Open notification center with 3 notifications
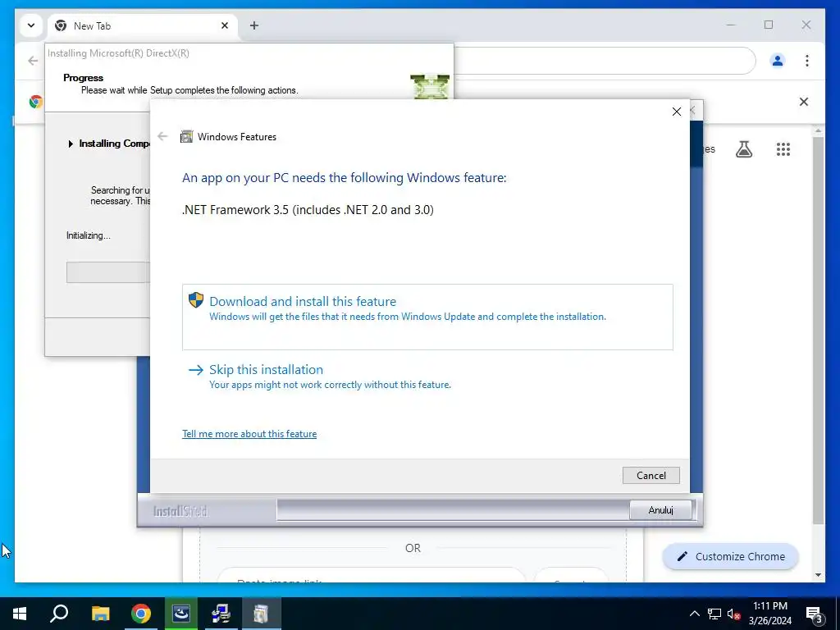The width and height of the screenshot is (840, 630). [x=814, y=614]
